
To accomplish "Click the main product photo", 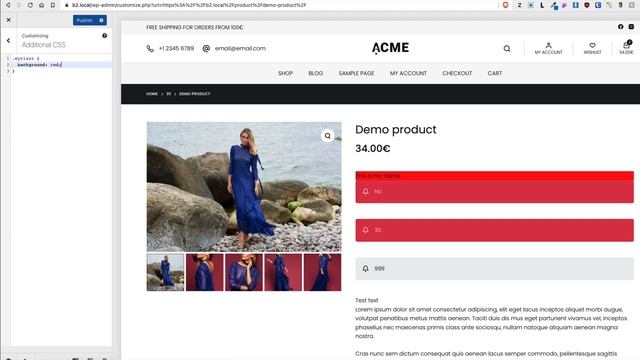I will tap(244, 187).
